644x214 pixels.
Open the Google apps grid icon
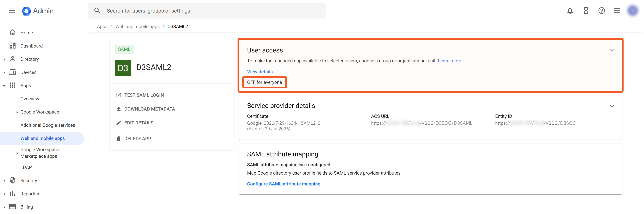click(617, 11)
